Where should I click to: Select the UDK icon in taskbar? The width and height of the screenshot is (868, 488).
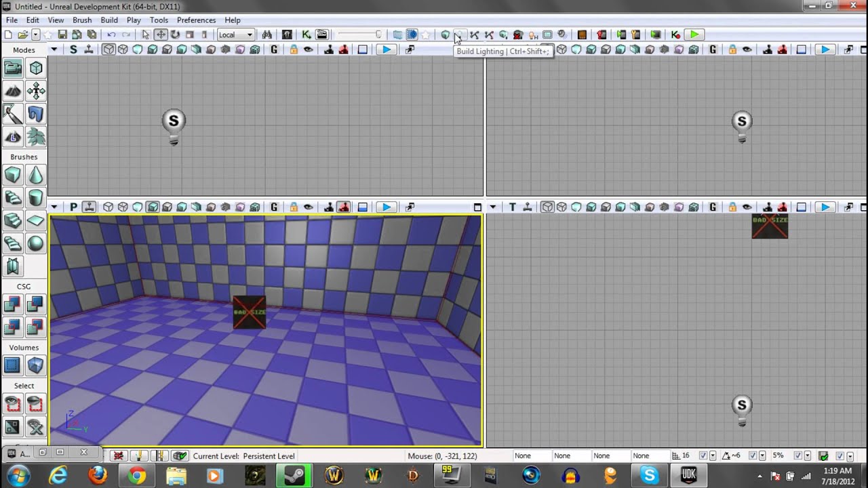pyautogui.click(x=688, y=475)
